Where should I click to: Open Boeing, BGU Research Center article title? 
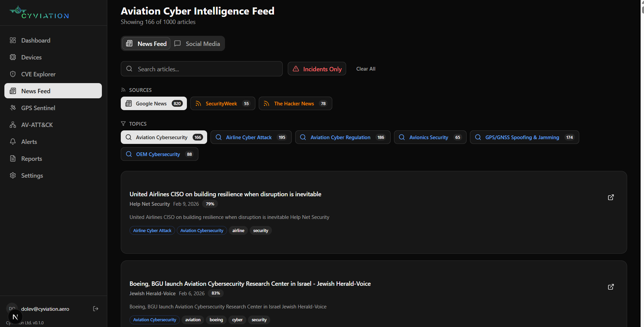[250, 284]
